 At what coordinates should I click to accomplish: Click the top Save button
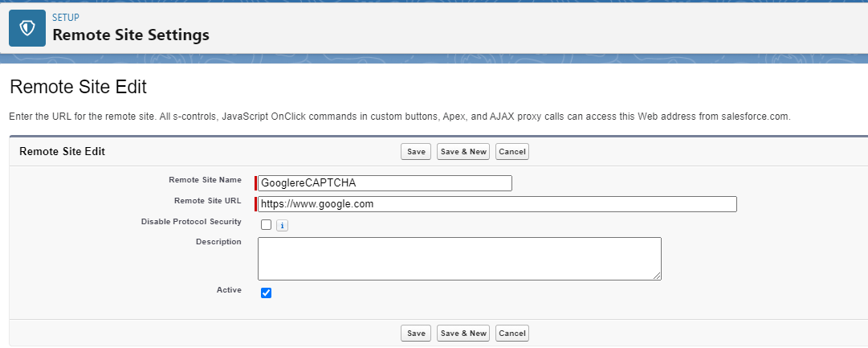click(416, 152)
